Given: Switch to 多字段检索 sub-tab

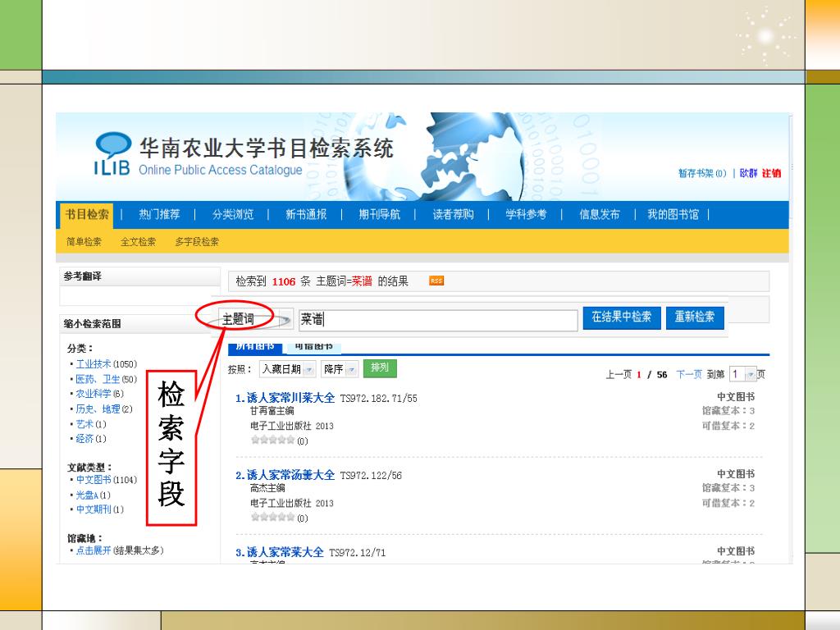Looking at the screenshot, I should point(197,242).
